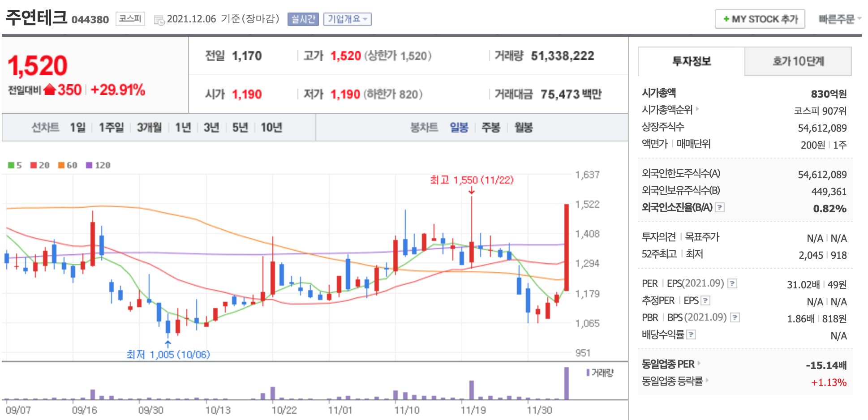
Task: Click the red 20-day moving average legend
Action: click(x=40, y=165)
